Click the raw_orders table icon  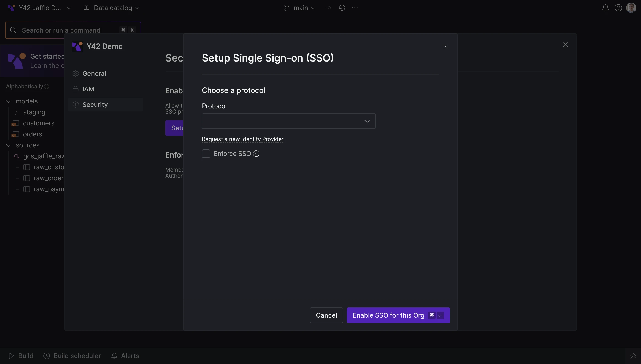coord(27,178)
